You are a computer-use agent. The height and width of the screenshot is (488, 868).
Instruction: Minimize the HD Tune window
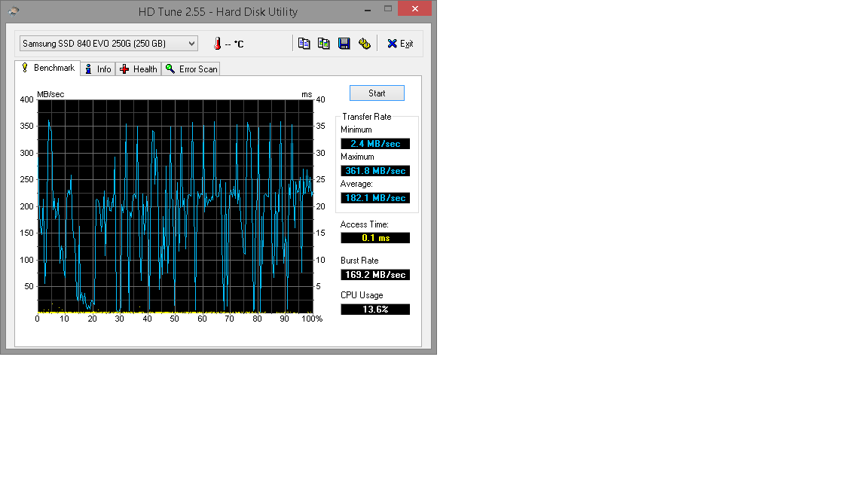pyautogui.click(x=368, y=9)
